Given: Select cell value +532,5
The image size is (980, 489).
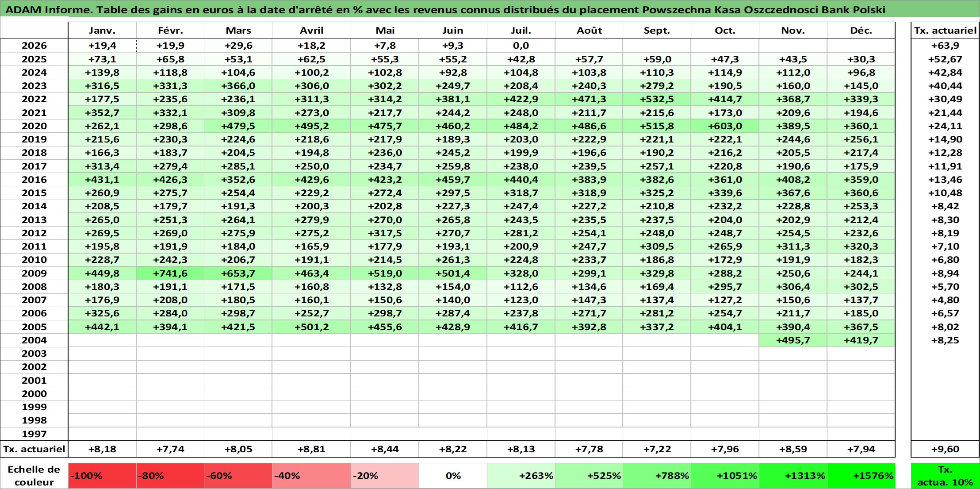Looking at the screenshot, I should [657, 99].
